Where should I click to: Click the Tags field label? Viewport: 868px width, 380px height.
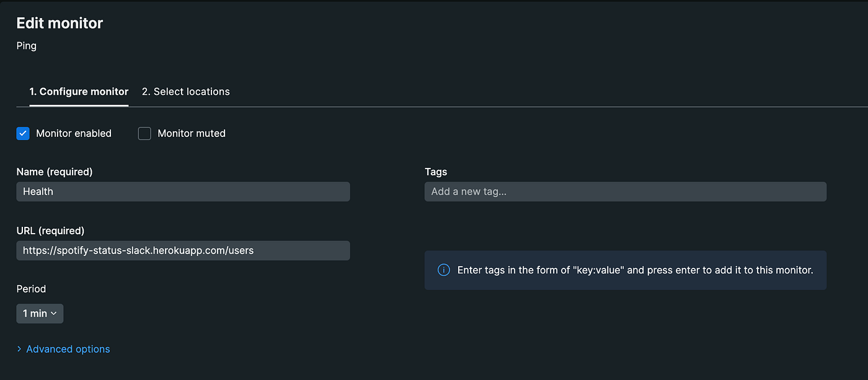(436, 172)
